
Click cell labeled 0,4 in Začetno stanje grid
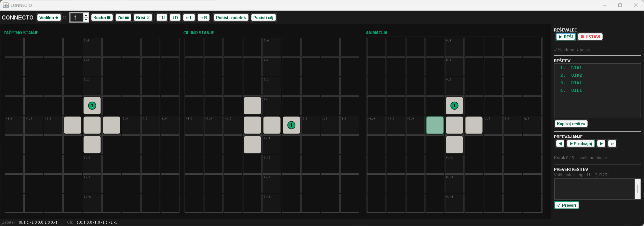tap(92, 47)
